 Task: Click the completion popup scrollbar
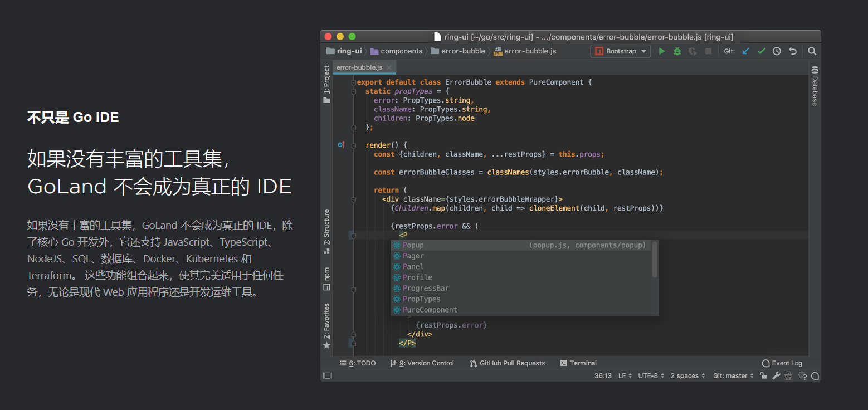point(655,260)
